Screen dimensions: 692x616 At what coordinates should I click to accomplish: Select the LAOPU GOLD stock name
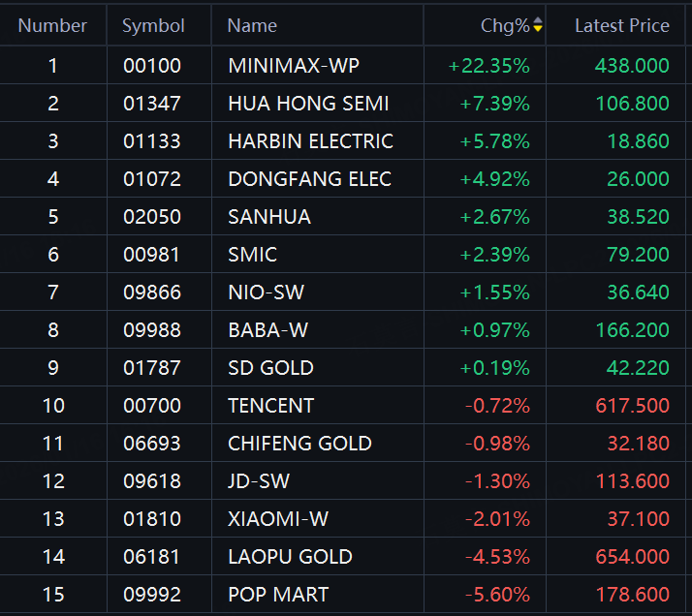(290, 557)
